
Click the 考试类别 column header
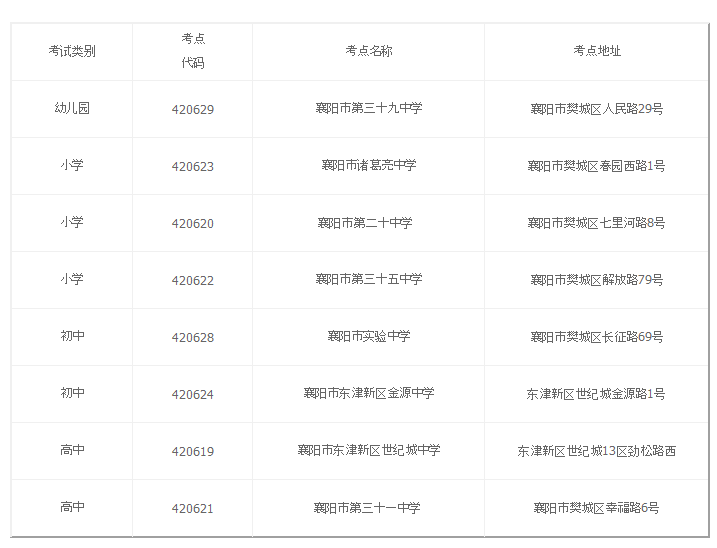point(71,51)
